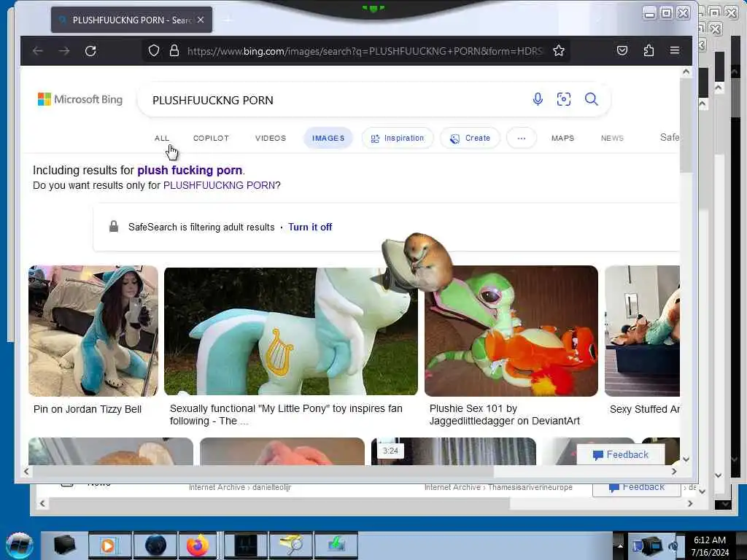The height and width of the screenshot is (560, 747).
Task: Switch to the VIDEOS tab
Action: (x=271, y=138)
